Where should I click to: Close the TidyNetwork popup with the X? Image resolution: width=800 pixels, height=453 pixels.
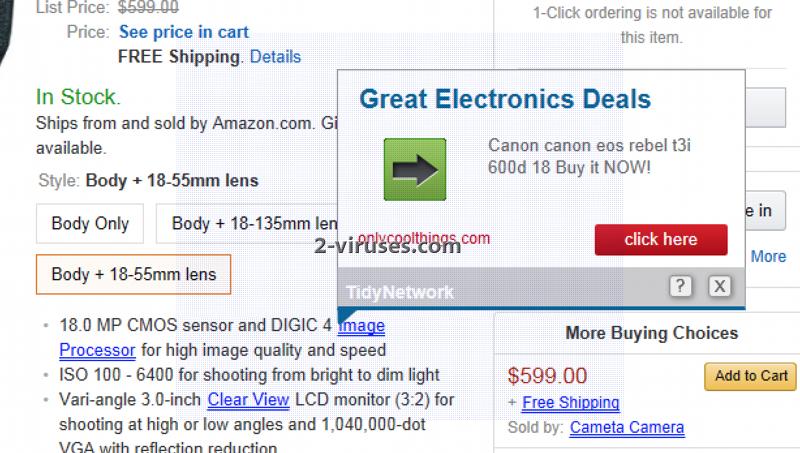[719, 286]
